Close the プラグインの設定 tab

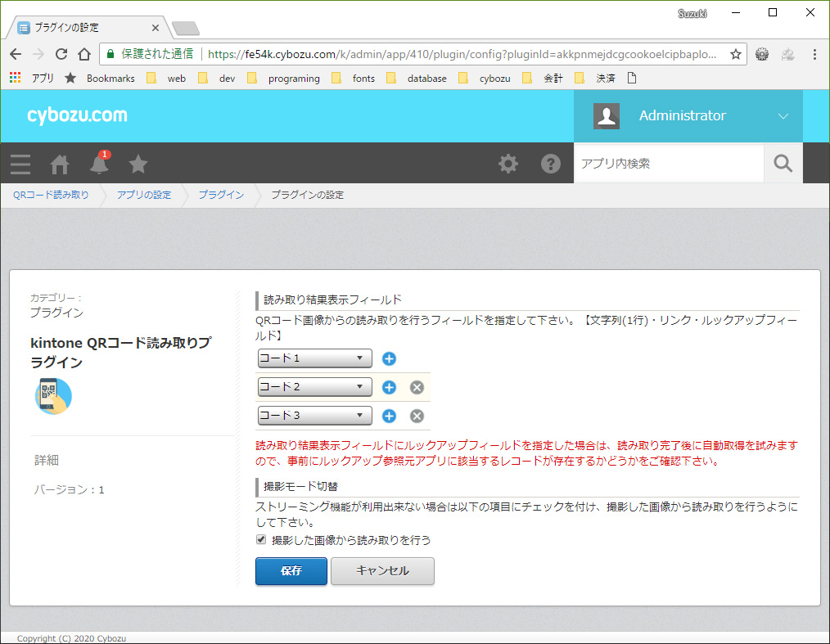(155, 28)
